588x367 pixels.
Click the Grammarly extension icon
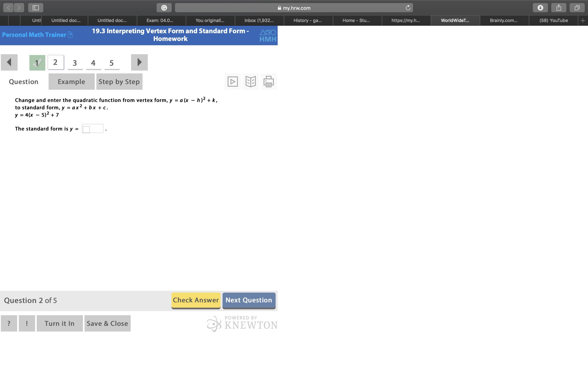click(164, 8)
